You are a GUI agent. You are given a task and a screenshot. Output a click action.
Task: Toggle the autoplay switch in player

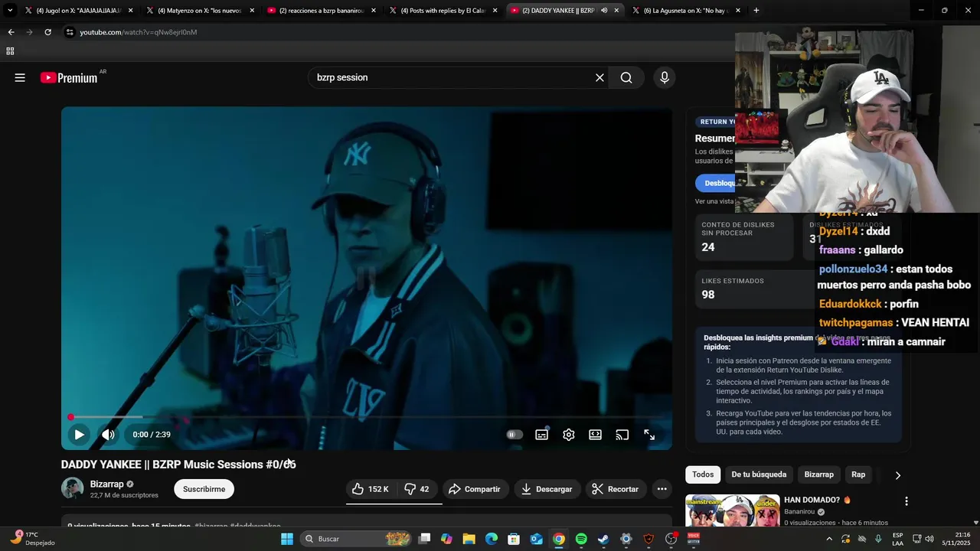click(514, 435)
